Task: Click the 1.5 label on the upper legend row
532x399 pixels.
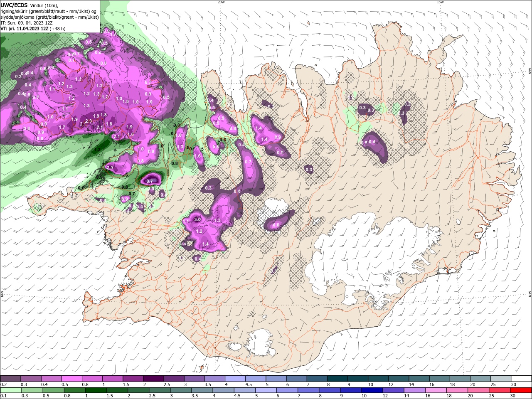Action: [x=126, y=384]
